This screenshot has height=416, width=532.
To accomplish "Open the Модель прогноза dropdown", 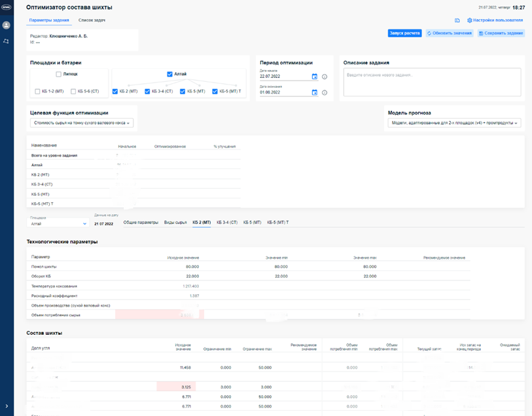I will coord(454,123).
